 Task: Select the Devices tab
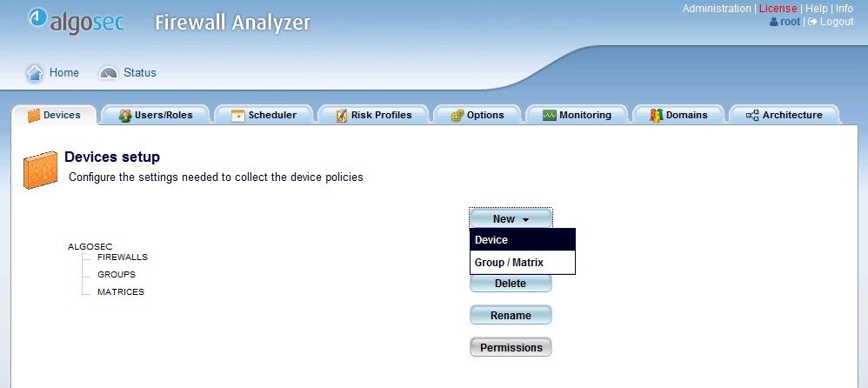[54, 115]
